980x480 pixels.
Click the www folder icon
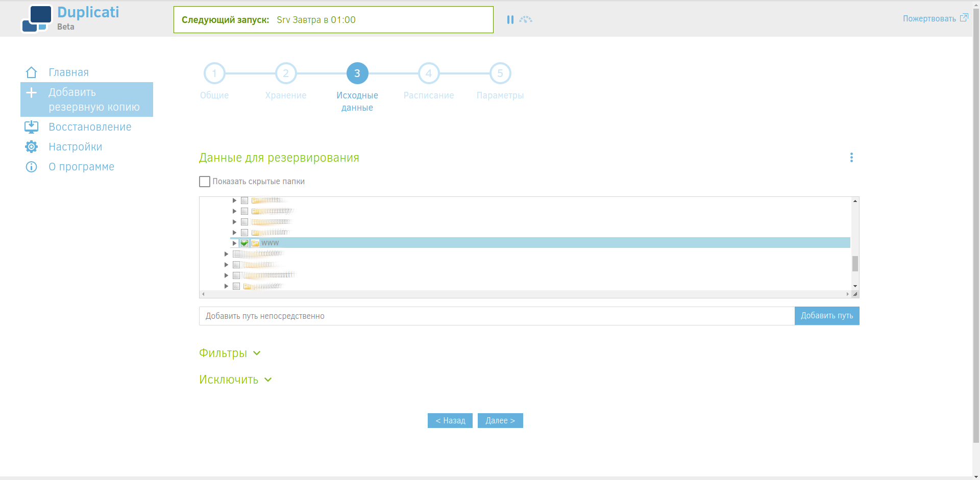255,243
